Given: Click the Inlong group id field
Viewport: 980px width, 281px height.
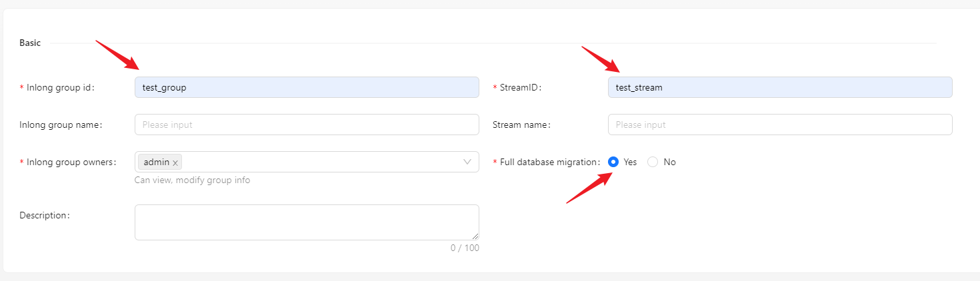Looking at the screenshot, I should 307,87.
